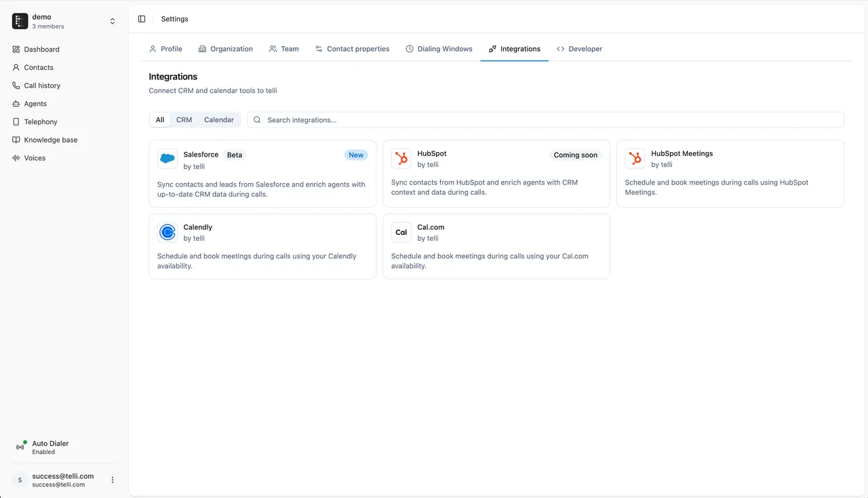This screenshot has width=868, height=498.
Task: Toggle the sidebar panel icon
Action: 142,19
